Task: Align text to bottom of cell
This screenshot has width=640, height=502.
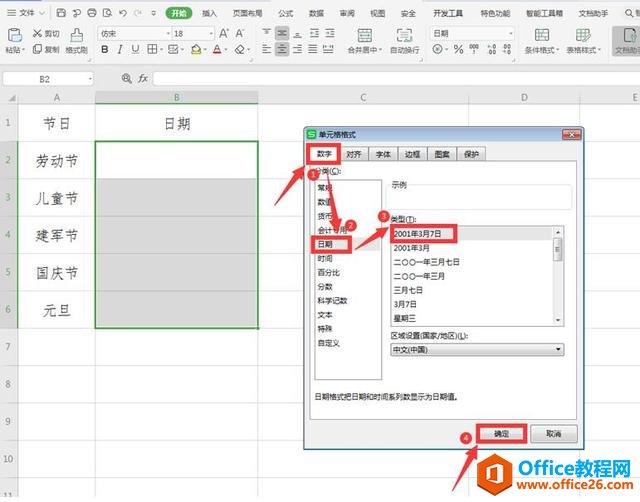Action: tap(298, 33)
